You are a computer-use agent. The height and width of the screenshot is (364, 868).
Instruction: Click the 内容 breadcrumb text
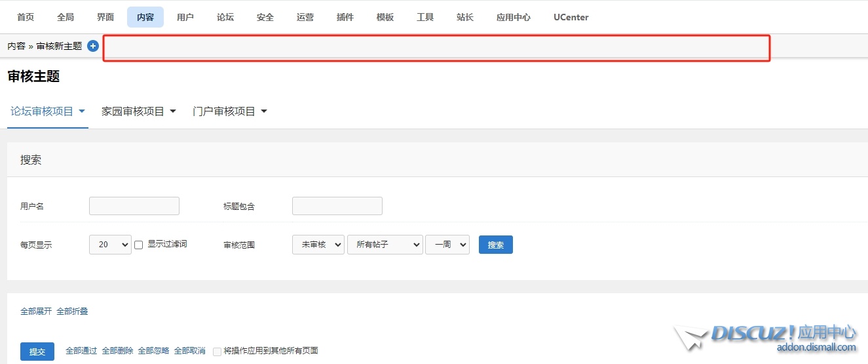click(16, 46)
